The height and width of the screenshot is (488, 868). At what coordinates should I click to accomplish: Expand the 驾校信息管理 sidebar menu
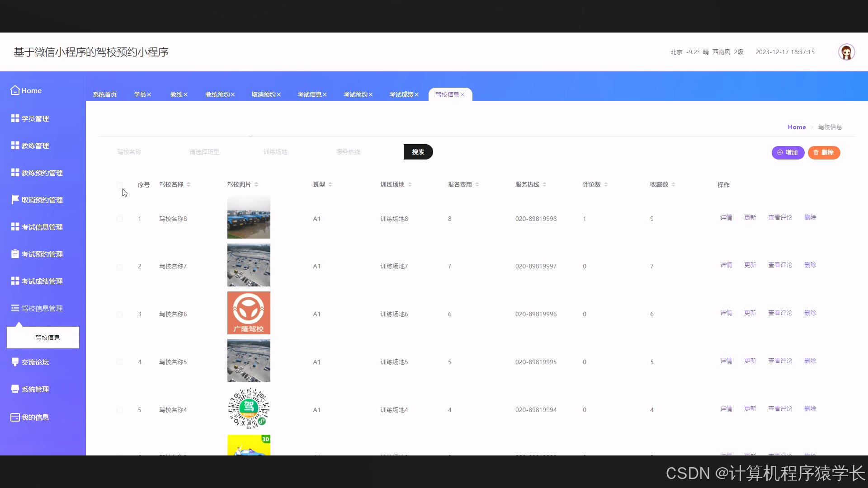(x=42, y=308)
